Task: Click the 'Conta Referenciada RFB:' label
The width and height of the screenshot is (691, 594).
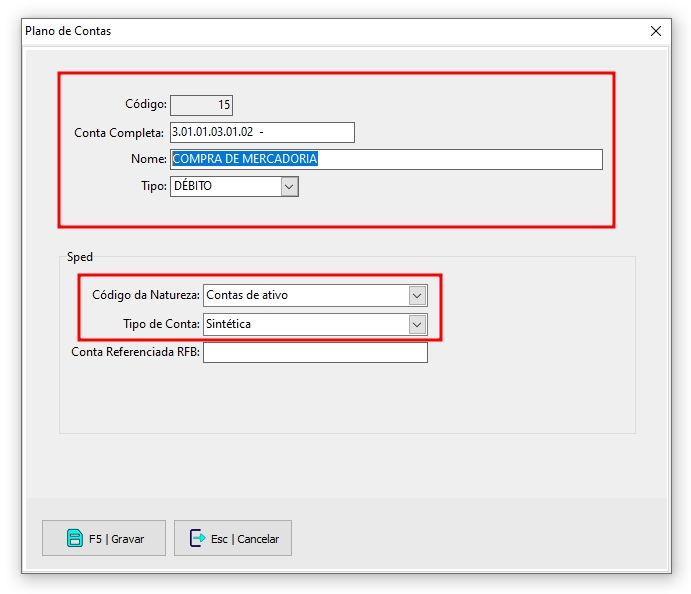Action: [x=135, y=352]
